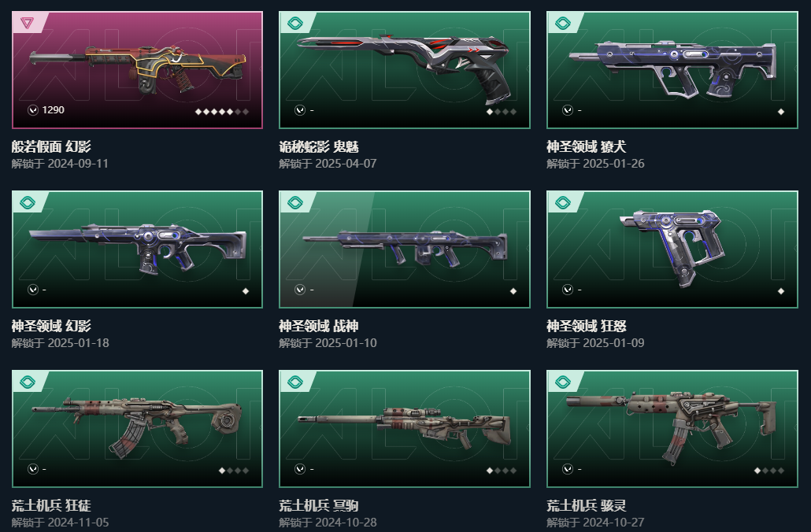
Task: Click the pink tier badge on 般若假面 幻影 card
Action: 27,23
